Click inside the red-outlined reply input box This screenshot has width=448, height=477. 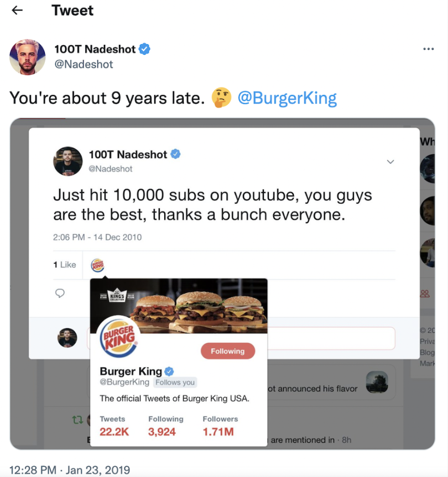pos(331,338)
